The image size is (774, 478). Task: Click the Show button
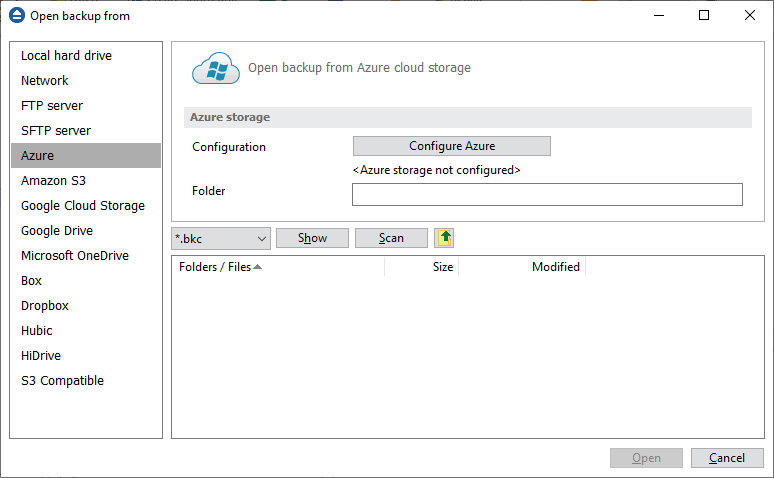(x=312, y=238)
